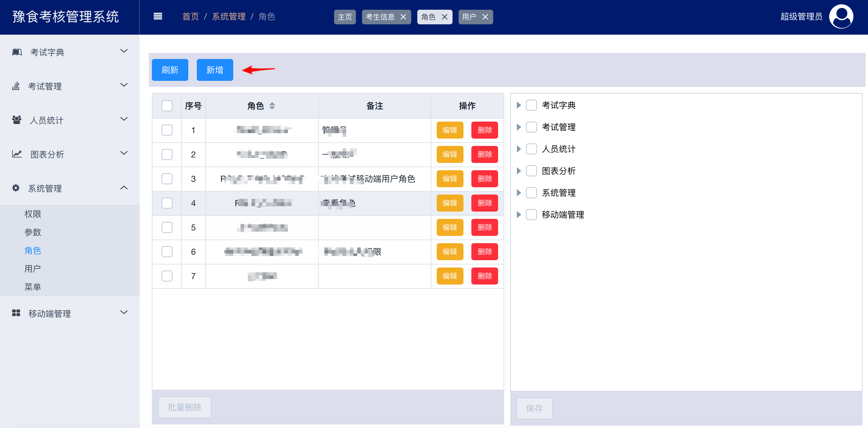Collapse the 系统管理 sidebar menu
This screenshot has height=428, width=868.
click(x=124, y=188)
